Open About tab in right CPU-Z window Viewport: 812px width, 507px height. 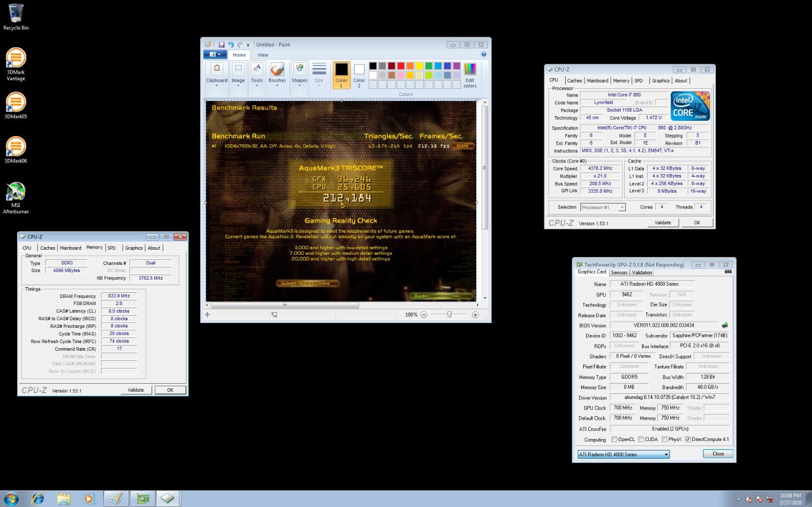click(x=681, y=81)
